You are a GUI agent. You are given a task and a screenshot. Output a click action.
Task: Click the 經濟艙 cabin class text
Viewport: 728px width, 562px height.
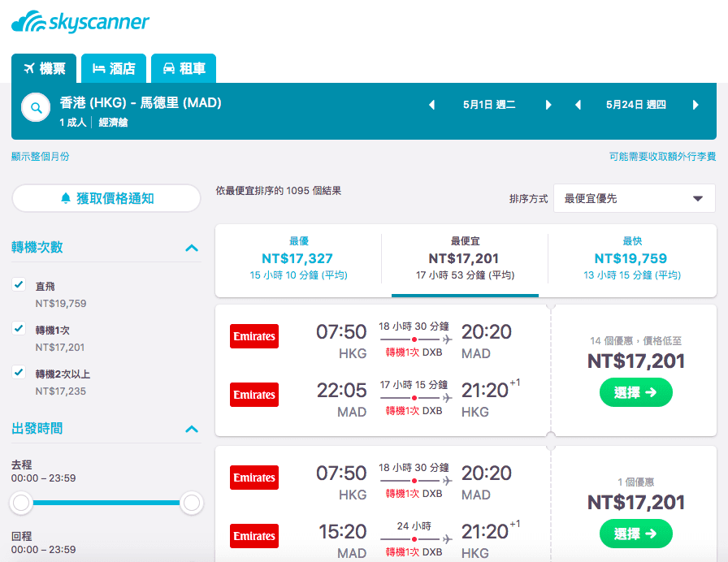click(113, 123)
